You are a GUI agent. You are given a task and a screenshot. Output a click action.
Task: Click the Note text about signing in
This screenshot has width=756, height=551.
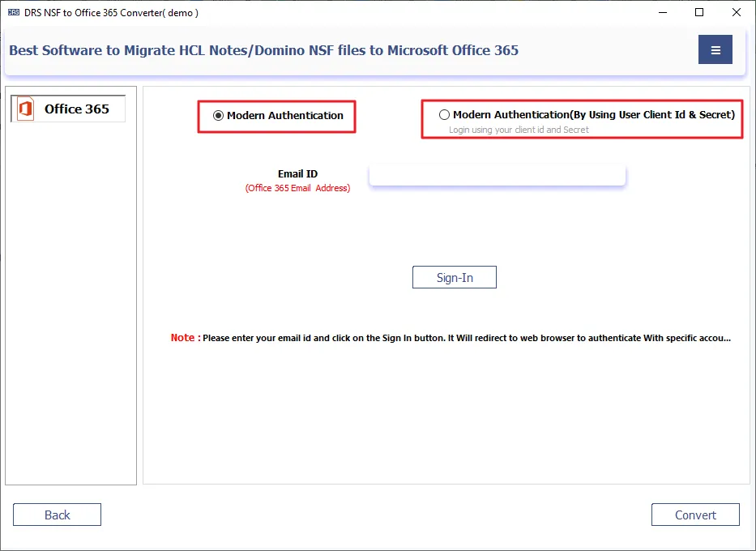tap(451, 338)
